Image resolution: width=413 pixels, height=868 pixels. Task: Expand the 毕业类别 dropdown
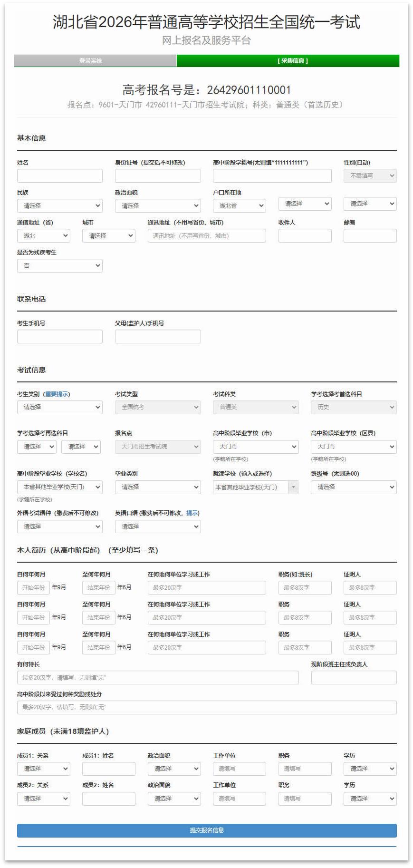click(x=157, y=487)
